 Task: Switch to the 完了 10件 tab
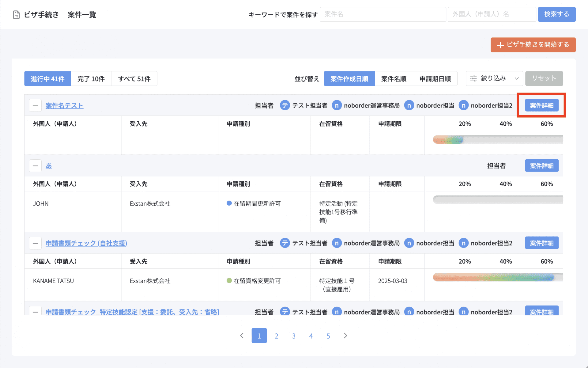click(91, 79)
